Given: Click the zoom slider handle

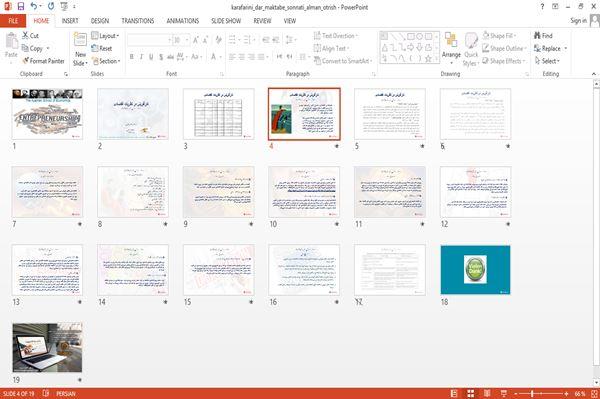Looking at the screenshot, I should pos(532,393).
